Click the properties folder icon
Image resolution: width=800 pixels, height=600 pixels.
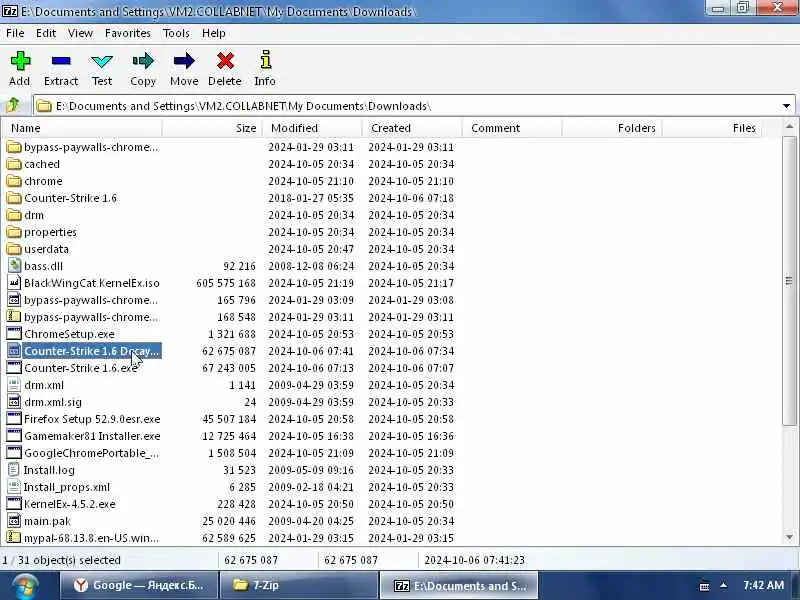[x=14, y=232]
